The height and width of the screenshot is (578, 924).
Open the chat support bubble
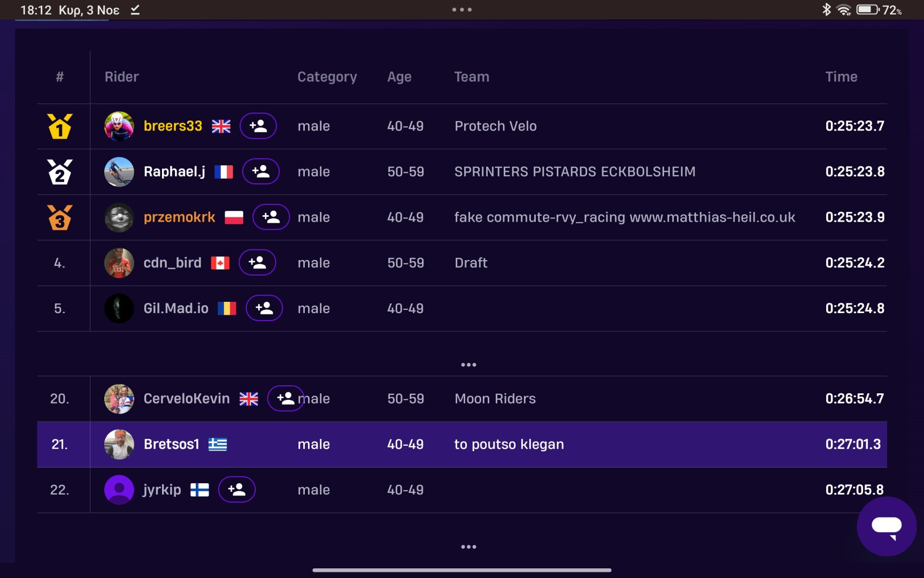(x=887, y=527)
